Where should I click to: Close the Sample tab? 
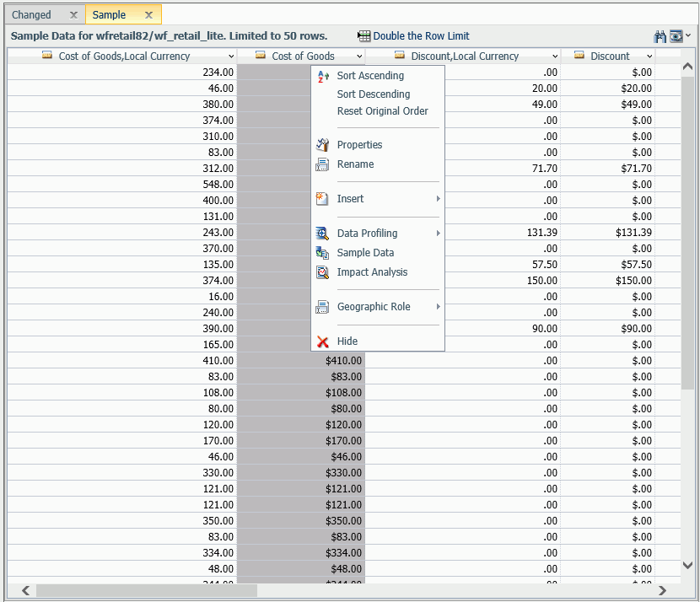point(148,15)
